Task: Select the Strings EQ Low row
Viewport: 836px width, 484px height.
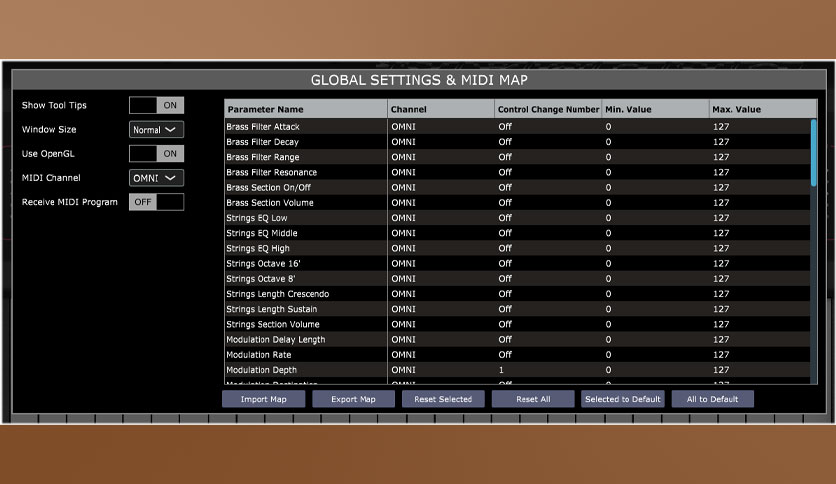Action: pos(517,218)
